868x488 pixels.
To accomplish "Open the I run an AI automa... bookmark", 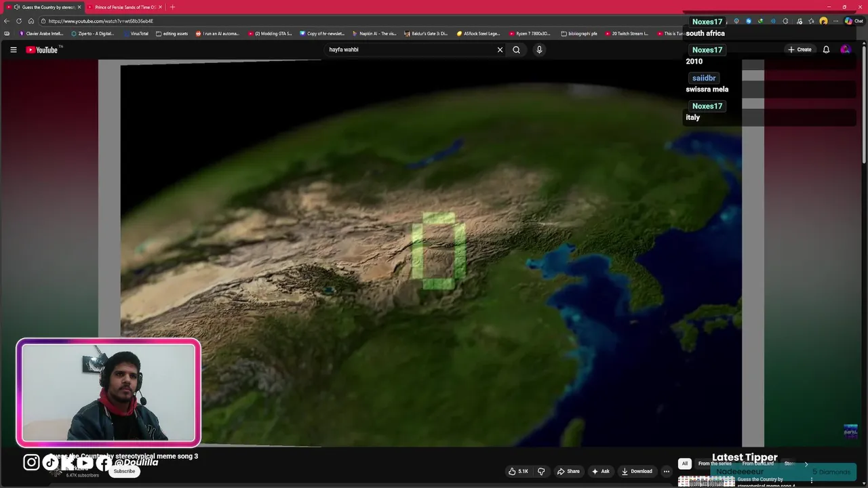I will [x=218, y=33].
